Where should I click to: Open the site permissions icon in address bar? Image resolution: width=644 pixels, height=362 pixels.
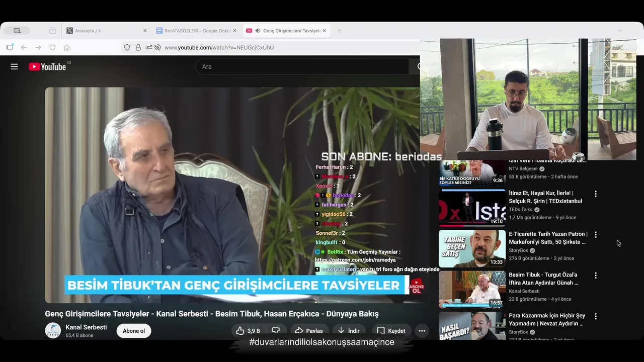point(149,47)
